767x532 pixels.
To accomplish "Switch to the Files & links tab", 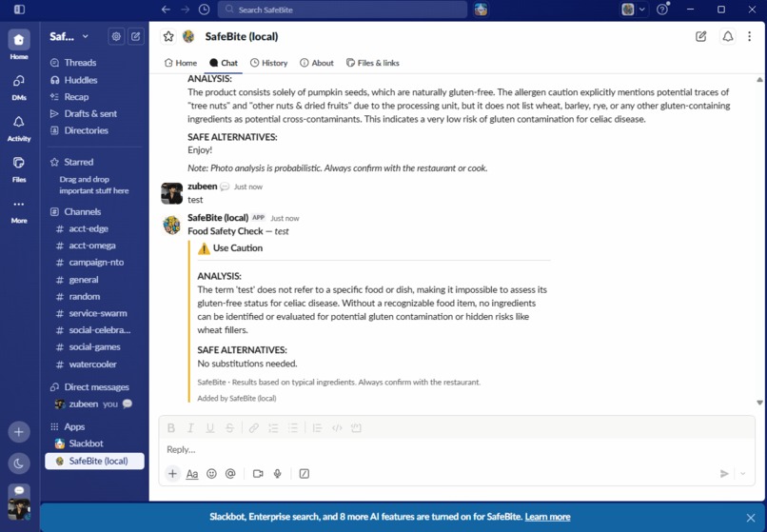I will click(x=373, y=63).
